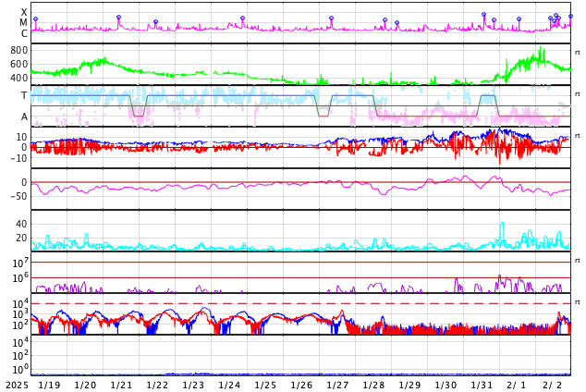The image size is (586, 392).
Task: Click the 2025 year label on time axis
Action: pyautogui.click(x=17, y=385)
